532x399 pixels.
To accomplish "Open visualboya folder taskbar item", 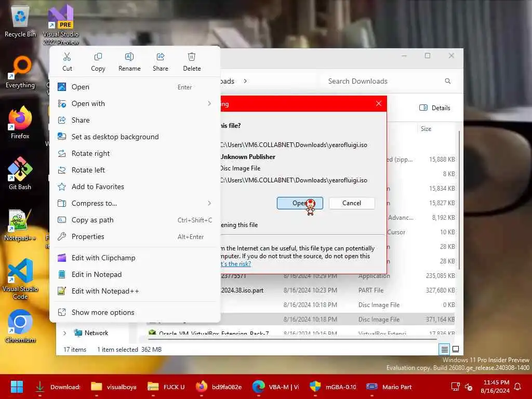I will click(x=114, y=387).
